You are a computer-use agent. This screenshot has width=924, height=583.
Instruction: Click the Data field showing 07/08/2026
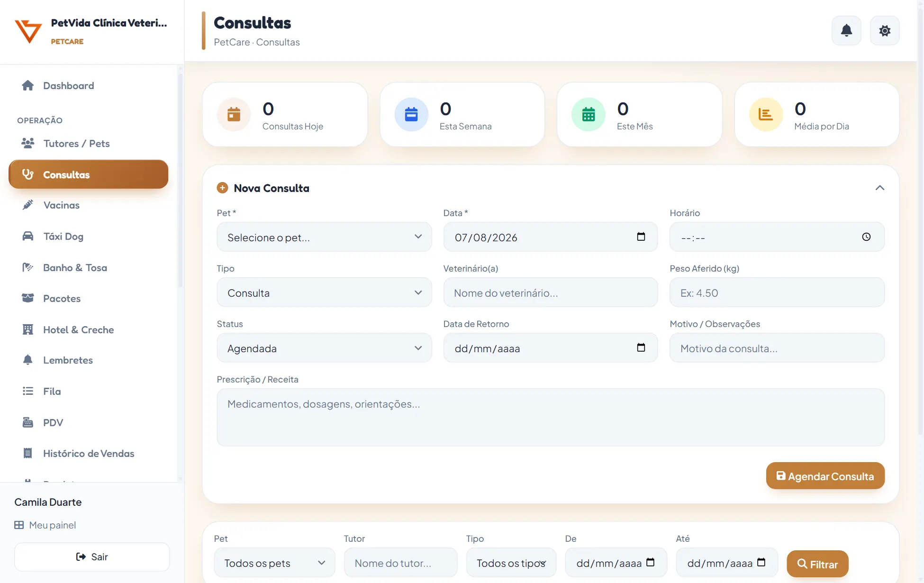pos(550,237)
